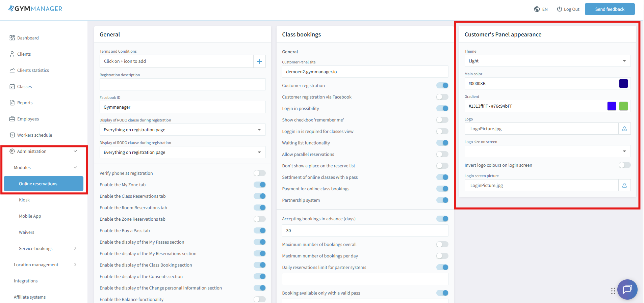Image resolution: width=644 pixels, height=303 pixels.
Task: Click the green gradient color swatch
Action: (623, 106)
